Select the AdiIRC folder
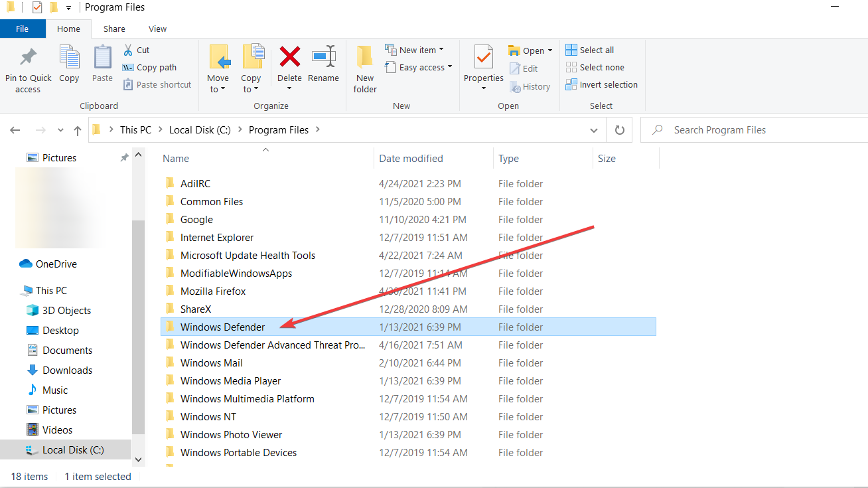Image resolution: width=868 pixels, height=488 pixels. click(195, 183)
